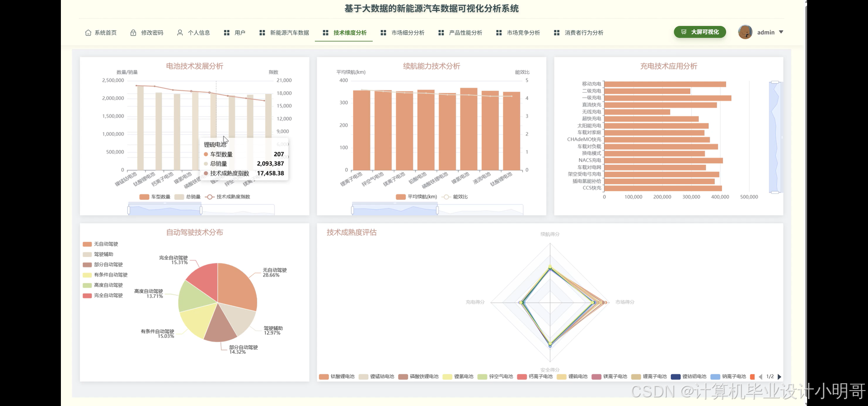Click the person icon for 个人信息
The width and height of the screenshot is (868, 406).
(180, 33)
